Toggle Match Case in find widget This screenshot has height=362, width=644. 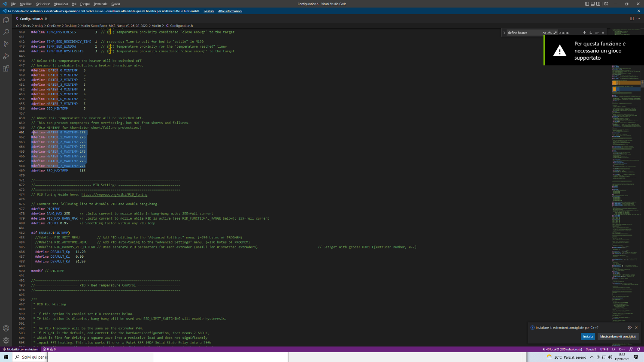[x=544, y=33]
